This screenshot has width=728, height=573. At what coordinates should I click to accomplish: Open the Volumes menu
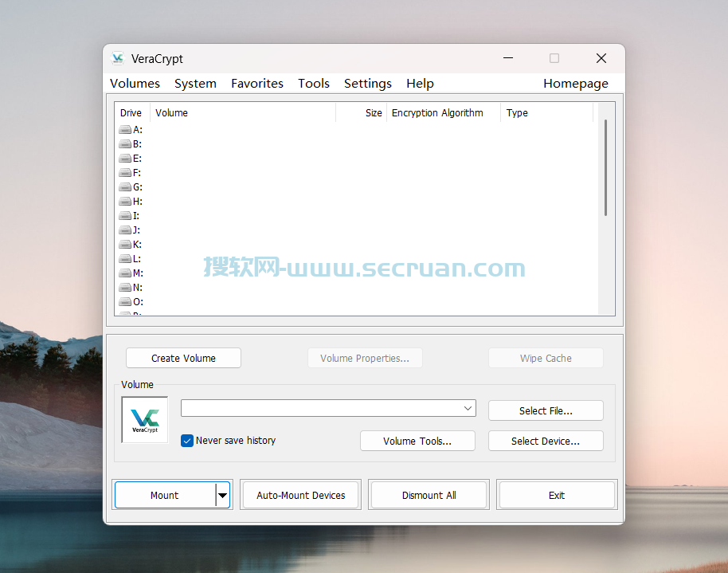[x=135, y=84]
